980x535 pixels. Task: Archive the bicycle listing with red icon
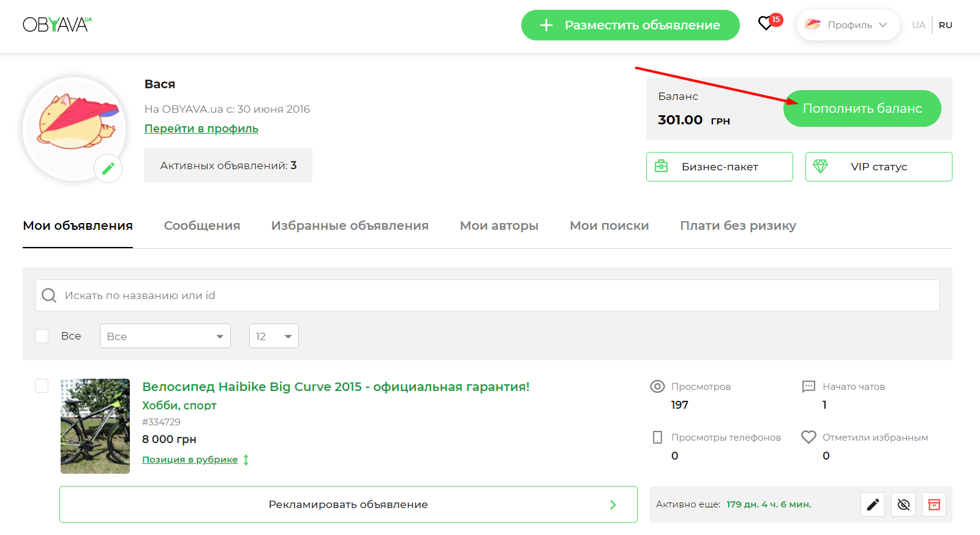pyautogui.click(x=934, y=504)
